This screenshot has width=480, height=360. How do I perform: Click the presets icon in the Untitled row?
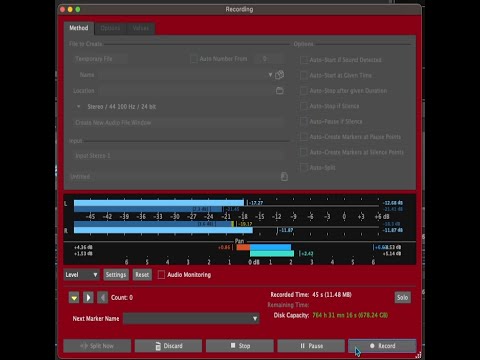click(x=284, y=176)
